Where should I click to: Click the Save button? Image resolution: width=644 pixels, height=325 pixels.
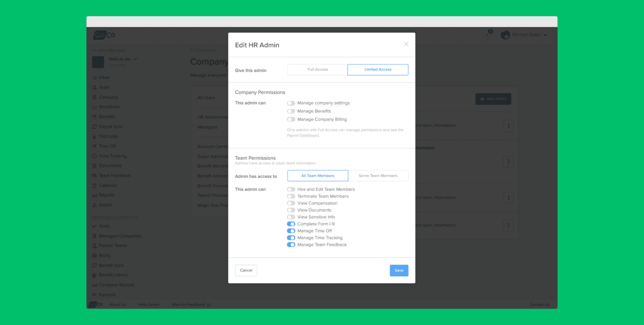(399, 270)
